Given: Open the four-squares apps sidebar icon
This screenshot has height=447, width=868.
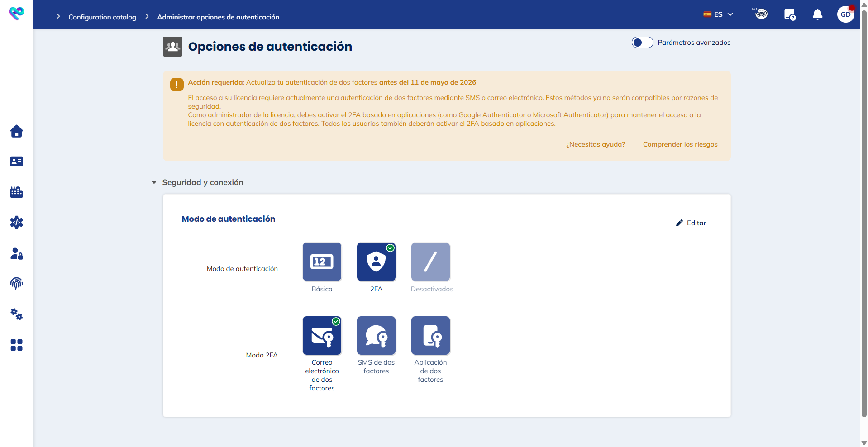Looking at the screenshot, I should [17, 345].
